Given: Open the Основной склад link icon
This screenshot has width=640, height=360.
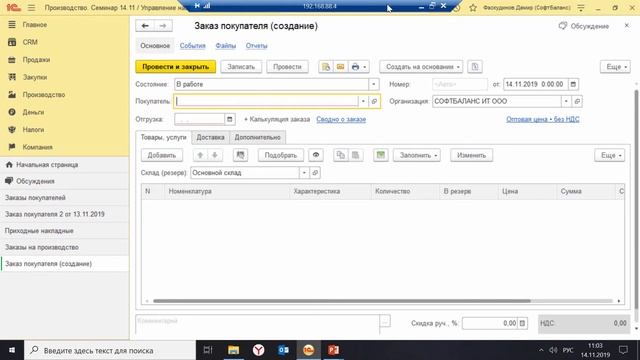Looking at the screenshot, I should point(315,173).
